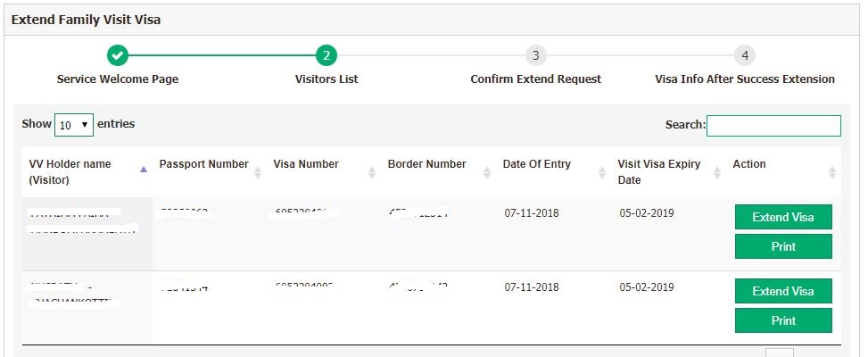Screen dimensions: 868x357
Task: Click step 4 circle in wizard
Action: (x=745, y=55)
